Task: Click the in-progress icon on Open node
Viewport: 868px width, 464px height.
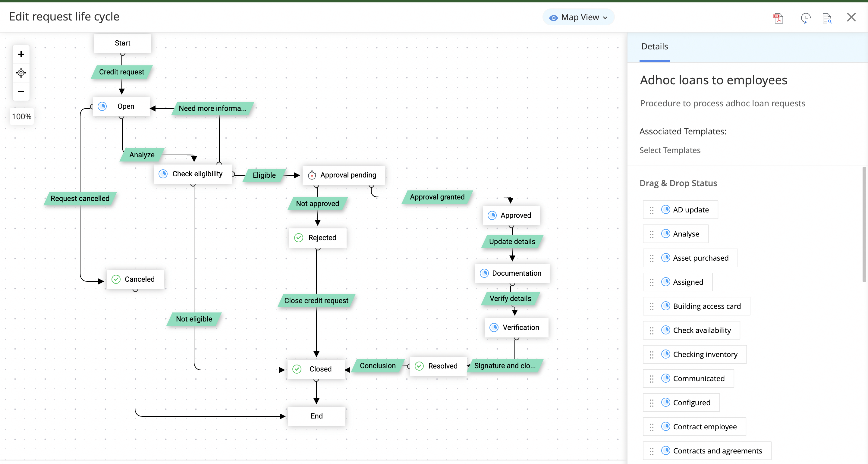Action: point(102,106)
